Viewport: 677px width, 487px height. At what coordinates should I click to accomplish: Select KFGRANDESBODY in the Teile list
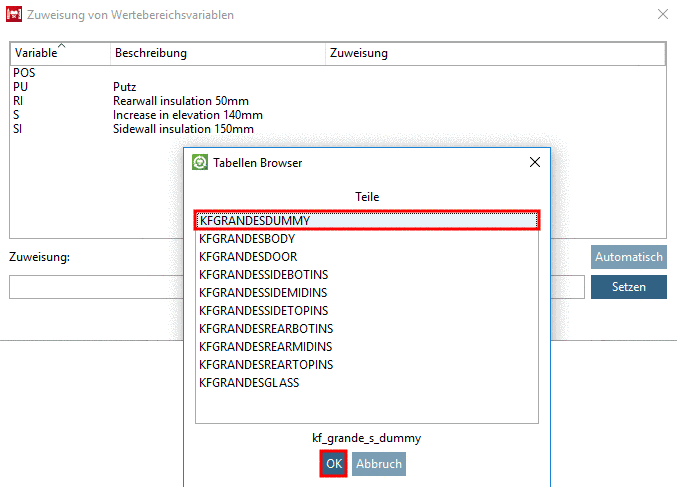367,239
